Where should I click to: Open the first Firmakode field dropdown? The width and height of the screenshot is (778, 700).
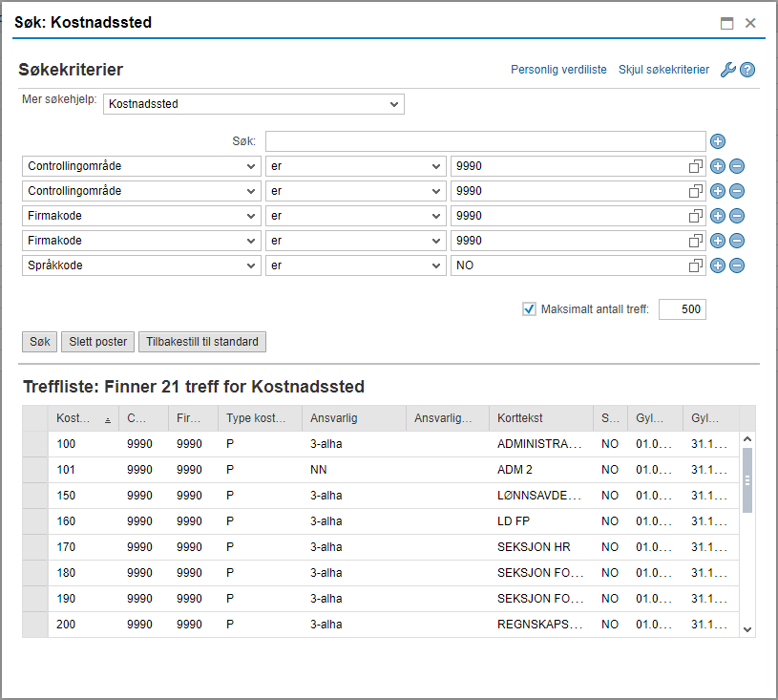click(x=141, y=216)
